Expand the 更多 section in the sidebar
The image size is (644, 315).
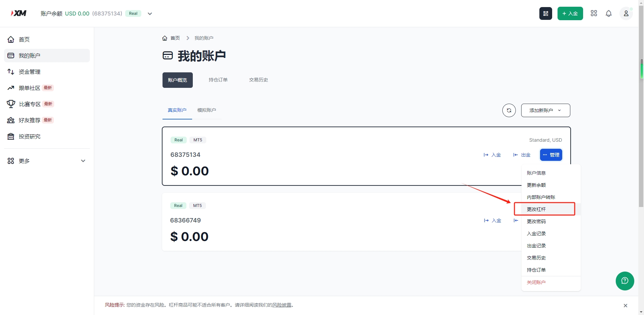tap(47, 161)
